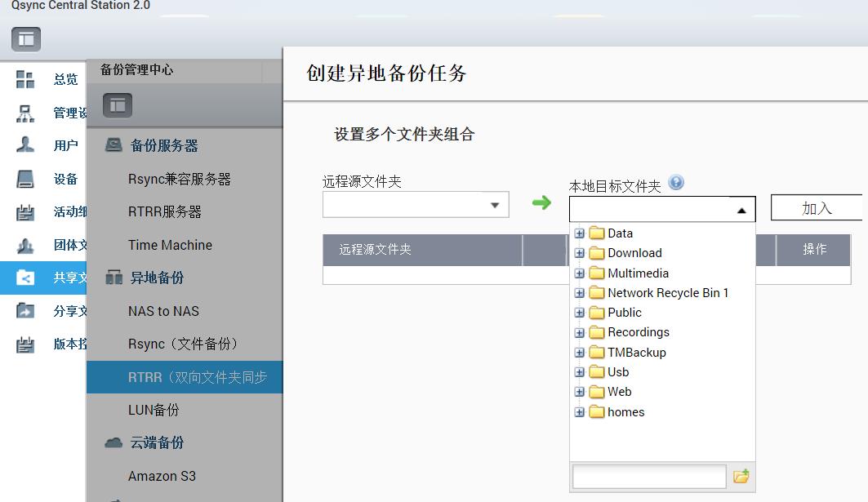Viewport: 868px width, 502px height.
Task: Expand the homes folder tree node
Action: pyautogui.click(x=579, y=412)
